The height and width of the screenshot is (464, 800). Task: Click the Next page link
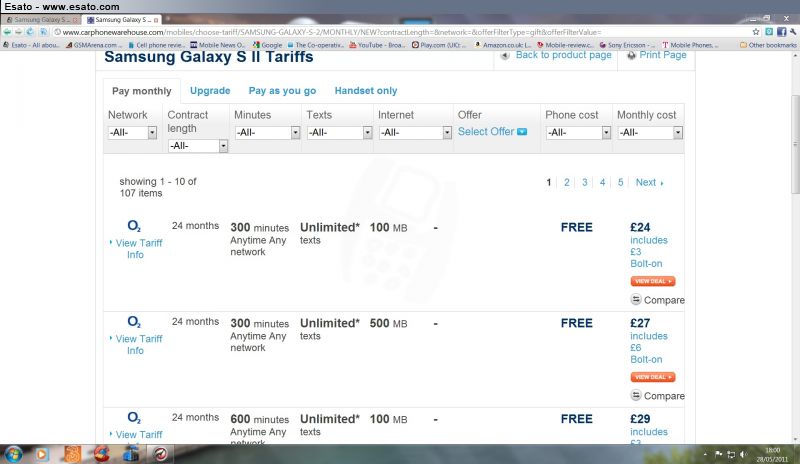coord(649,182)
